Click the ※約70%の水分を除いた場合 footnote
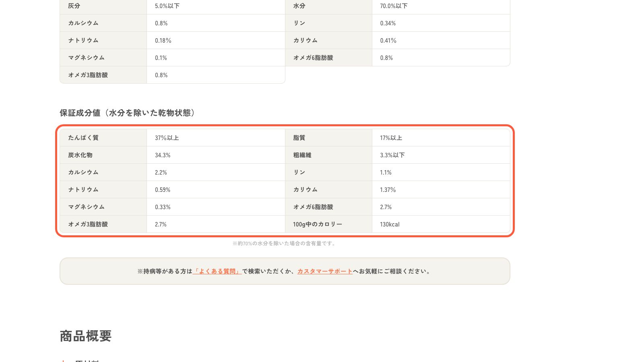 coord(284,243)
